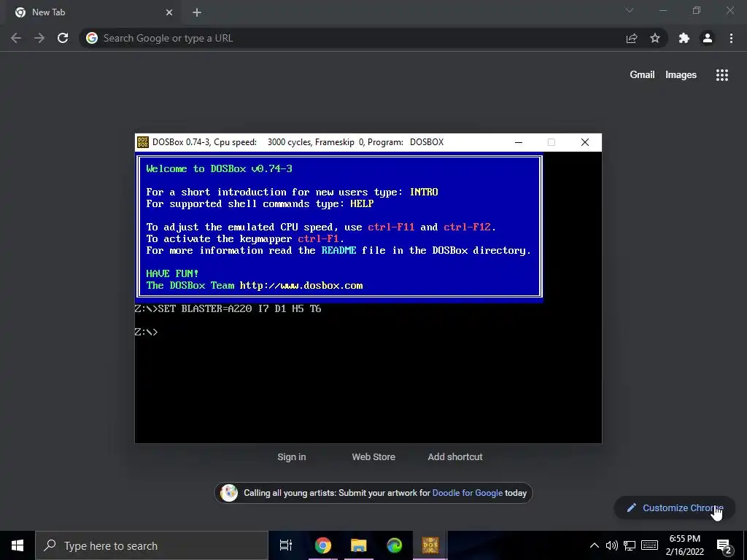Open the touch keyboard tray icon

(x=649, y=545)
